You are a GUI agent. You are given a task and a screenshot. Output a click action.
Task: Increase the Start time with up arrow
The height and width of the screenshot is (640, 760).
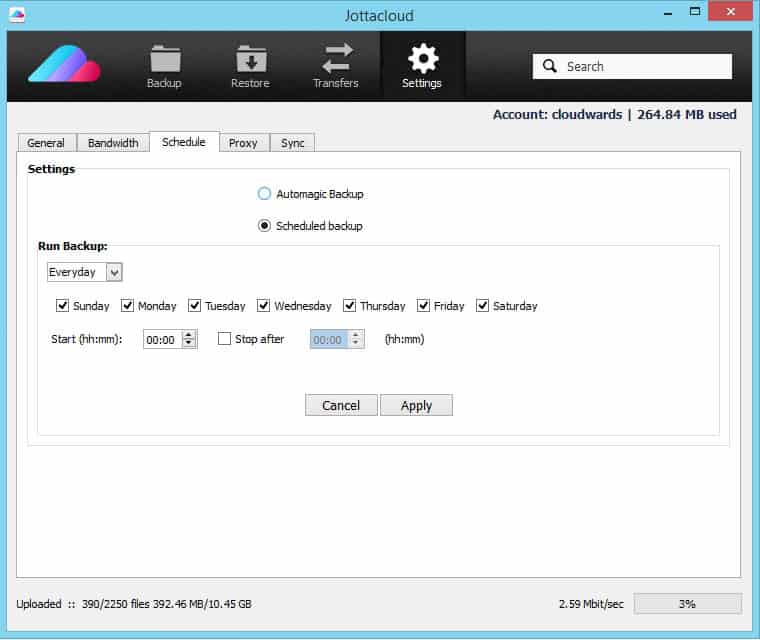pos(189,335)
